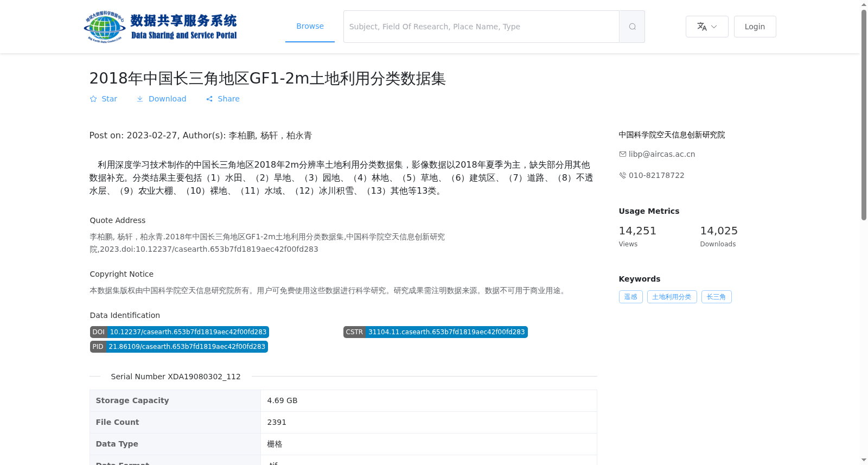
Task: Click the scrollbar down arrow
Action: (x=864, y=460)
